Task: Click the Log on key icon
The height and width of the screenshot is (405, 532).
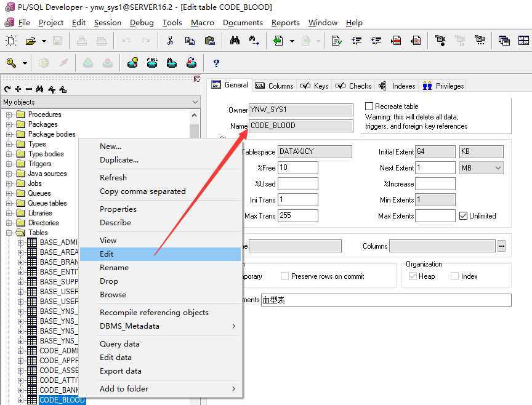Action: pos(11,63)
